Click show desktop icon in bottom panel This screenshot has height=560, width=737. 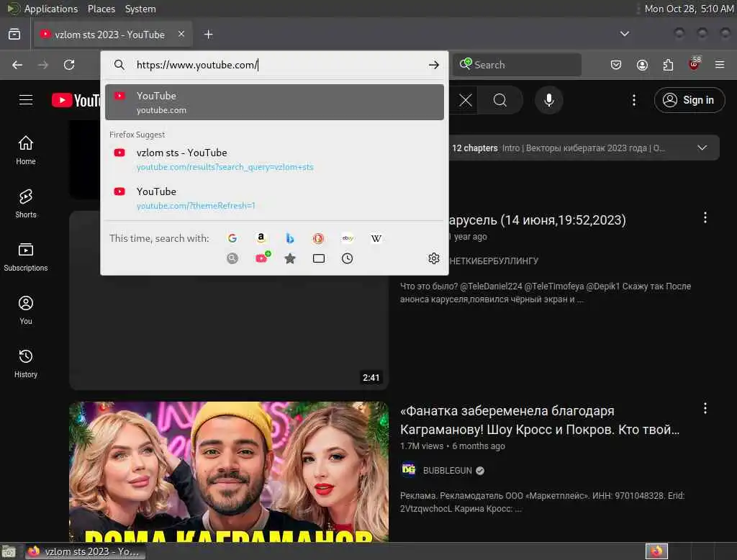9,551
